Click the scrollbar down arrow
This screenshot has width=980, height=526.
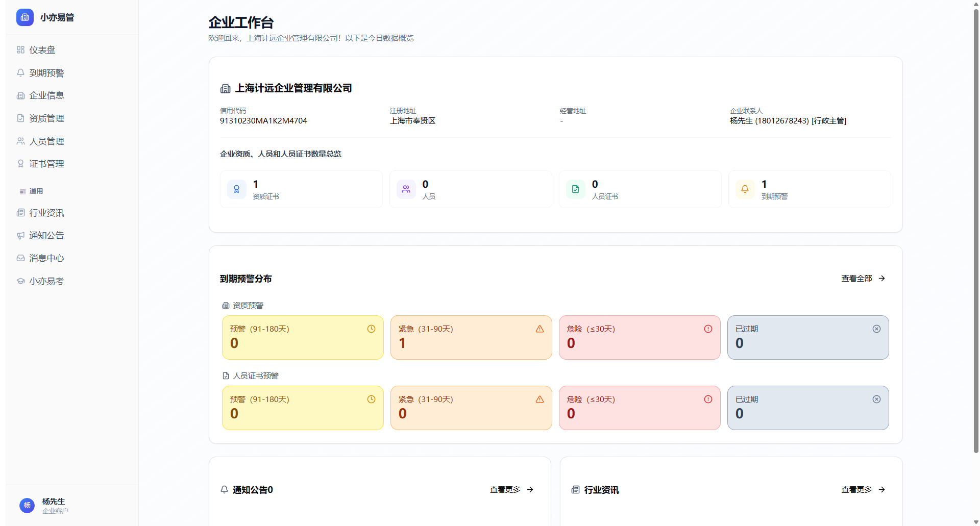click(976, 522)
